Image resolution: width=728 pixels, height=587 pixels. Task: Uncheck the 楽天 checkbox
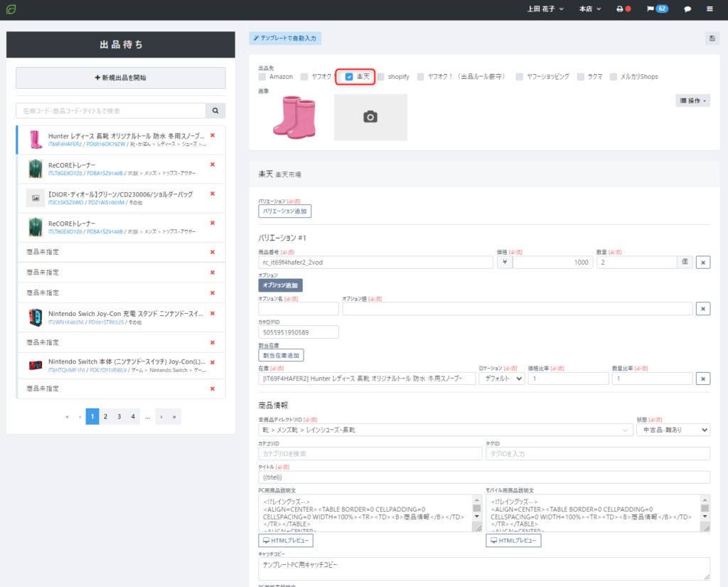click(x=349, y=77)
